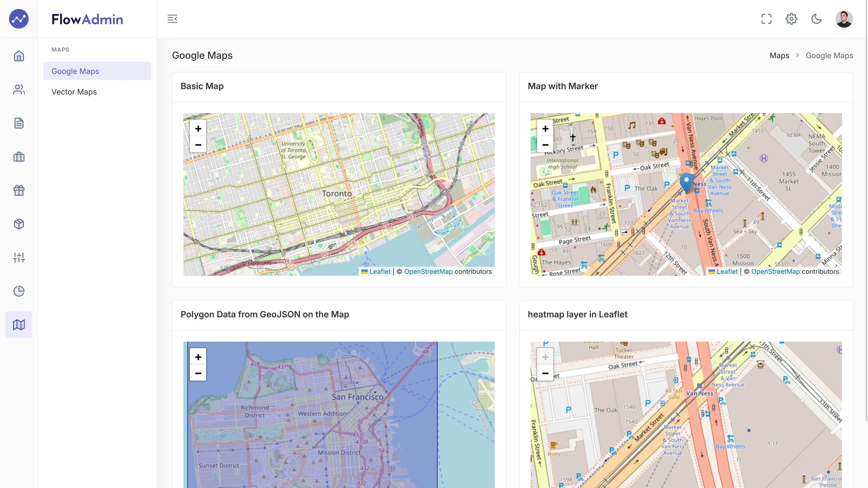Click the San Francisco label on polygon map
The height and width of the screenshot is (488, 868).
(357, 397)
